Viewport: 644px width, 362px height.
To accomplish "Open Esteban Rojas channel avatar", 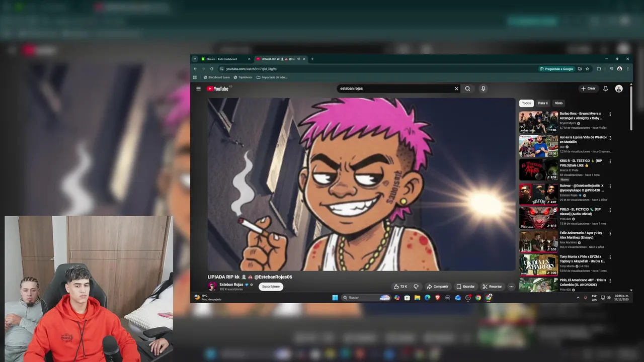I will click(x=212, y=286).
